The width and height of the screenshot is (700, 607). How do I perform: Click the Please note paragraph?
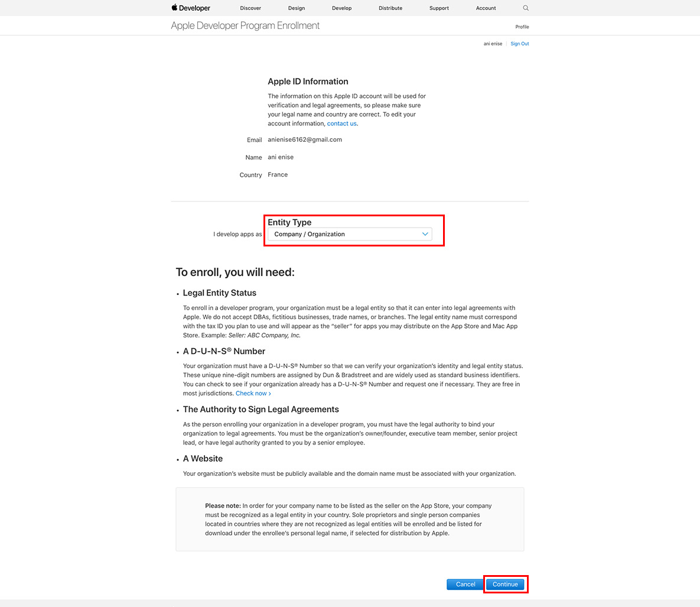point(348,520)
